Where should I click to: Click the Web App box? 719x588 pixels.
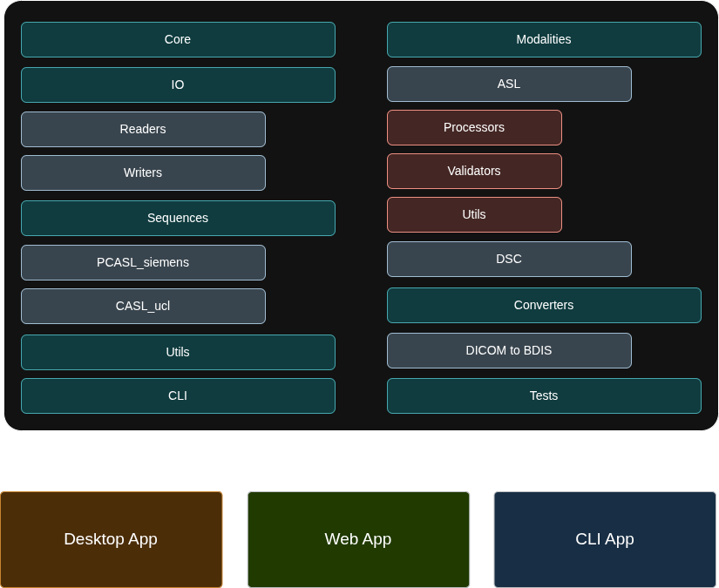(358, 539)
